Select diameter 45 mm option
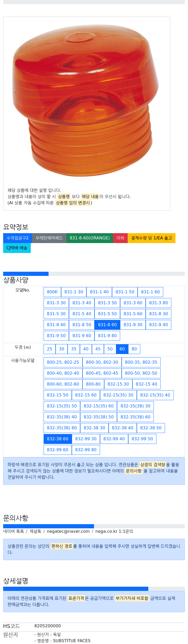Screen dimensions: 188x644 click(98, 349)
